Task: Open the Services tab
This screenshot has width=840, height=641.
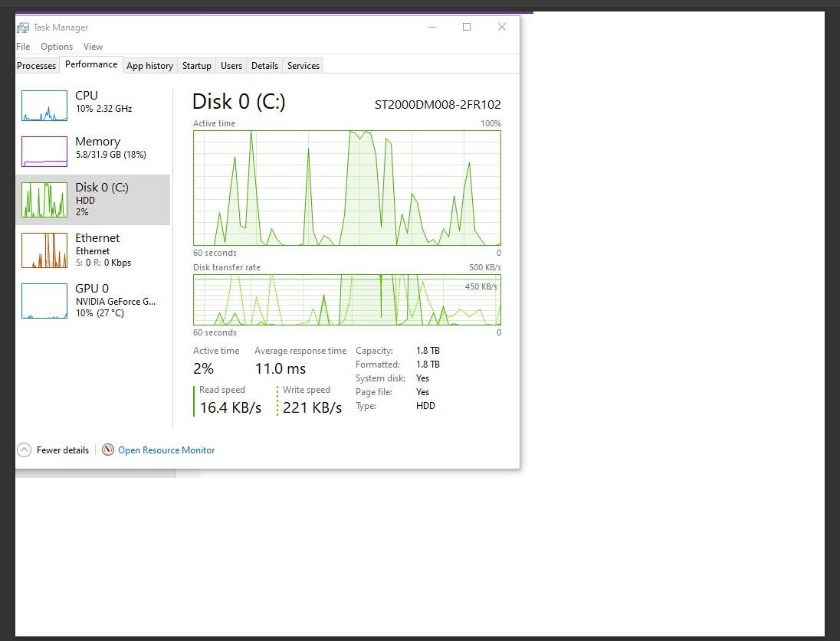Action: click(304, 66)
